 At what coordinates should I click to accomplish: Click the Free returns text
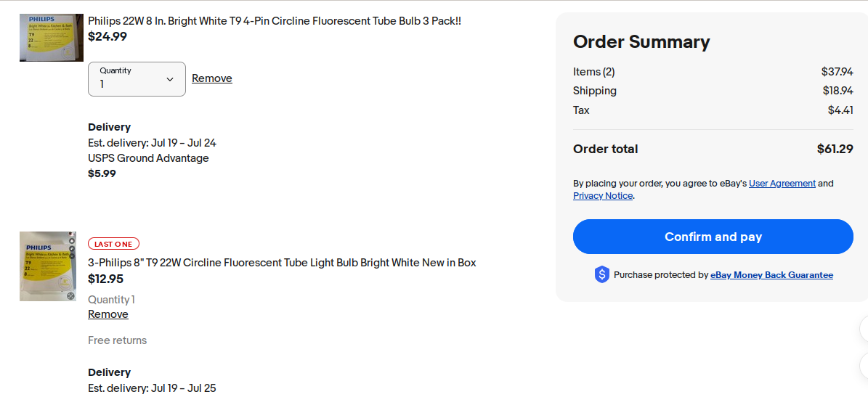(x=118, y=340)
